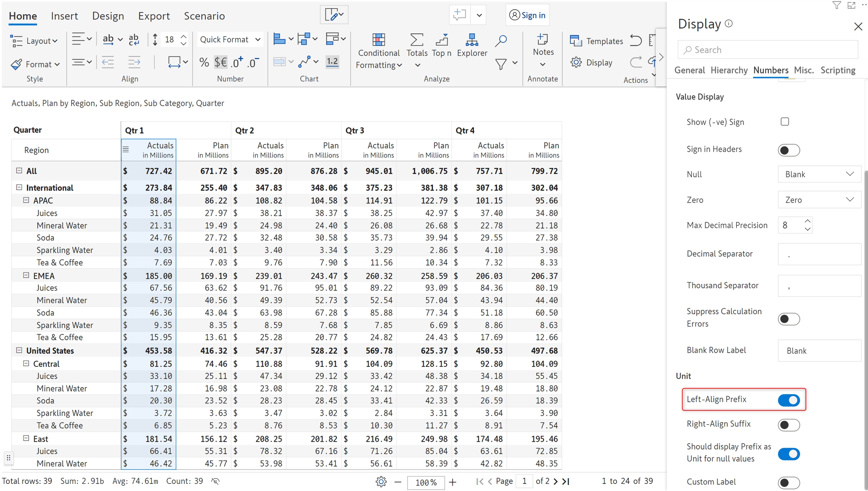Go to the next page arrow
The width and height of the screenshot is (868, 491).
point(555,481)
